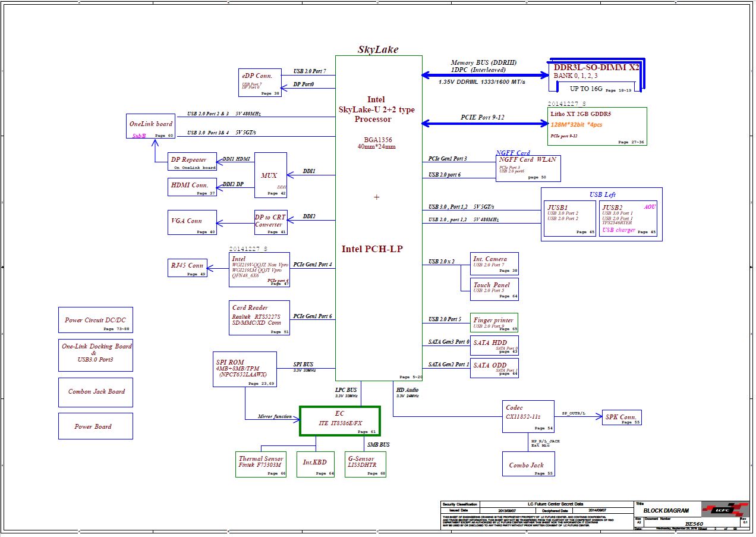Select the "WGI219V-QQJZ Non Vpro" LAN chip text
Image resolution: width=756 pixels, height=537 pixels.
tap(260, 265)
